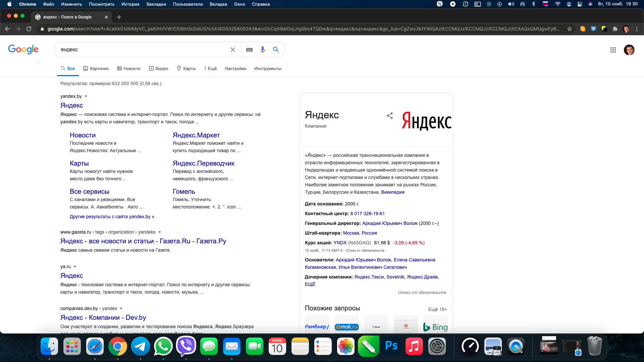Open Launchpad from the Dock
Screen dimensions: 644x362
[x=72, y=346]
